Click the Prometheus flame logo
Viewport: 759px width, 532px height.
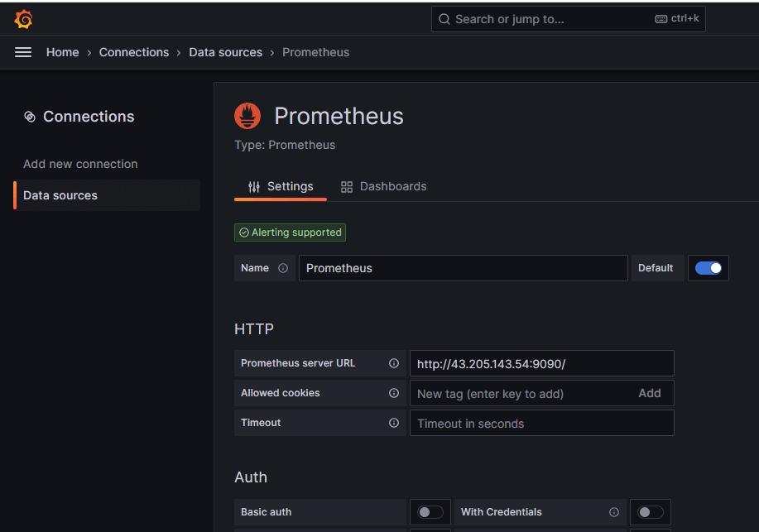click(x=247, y=116)
